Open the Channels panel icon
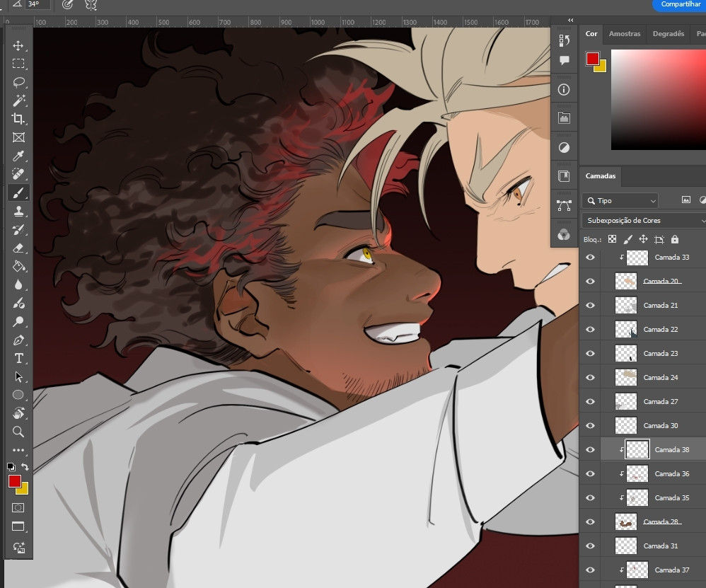 tap(564, 235)
